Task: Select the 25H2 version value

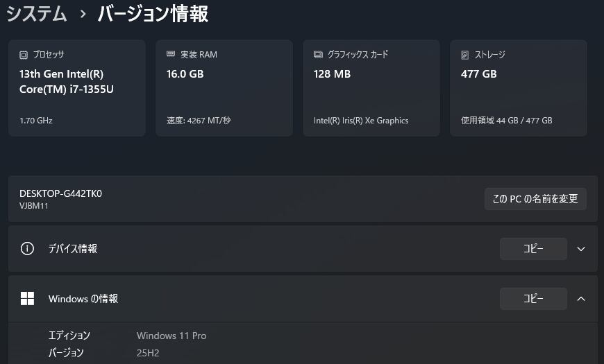Action: click(x=148, y=353)
